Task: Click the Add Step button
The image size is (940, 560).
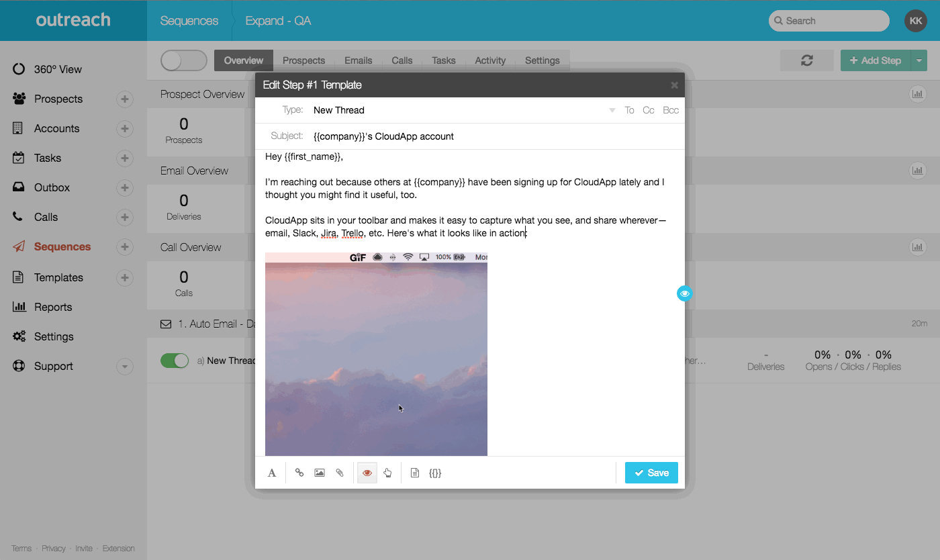Action: pyautogui.click(x=876, y=60)
